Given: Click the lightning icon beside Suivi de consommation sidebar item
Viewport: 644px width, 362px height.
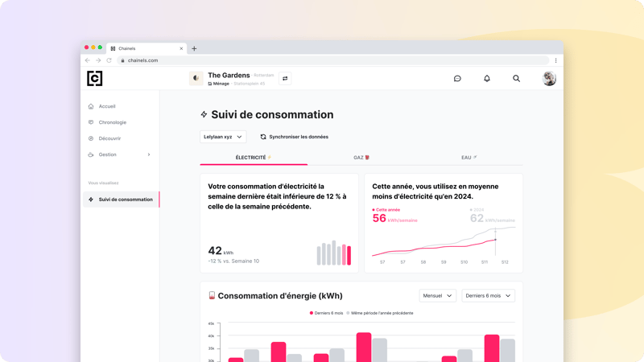Looking at the screenshot, I should coord(91,200).
